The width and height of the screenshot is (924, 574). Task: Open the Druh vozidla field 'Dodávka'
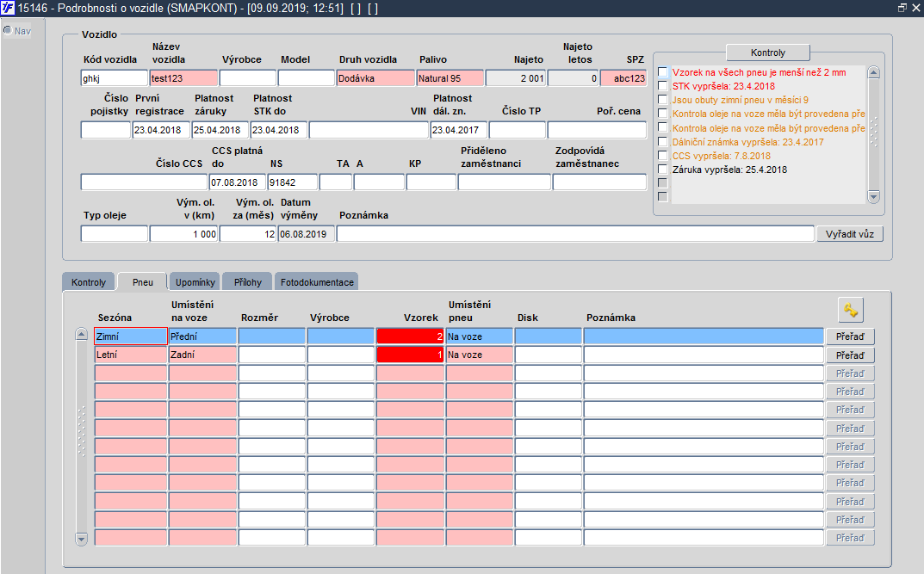click(x=375, y=78)
